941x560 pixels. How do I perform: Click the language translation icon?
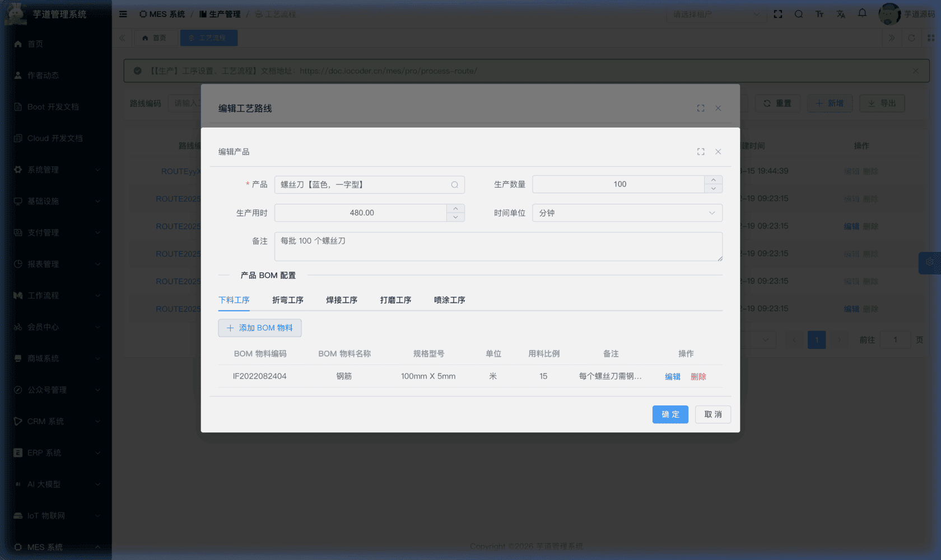pos(841,14)
